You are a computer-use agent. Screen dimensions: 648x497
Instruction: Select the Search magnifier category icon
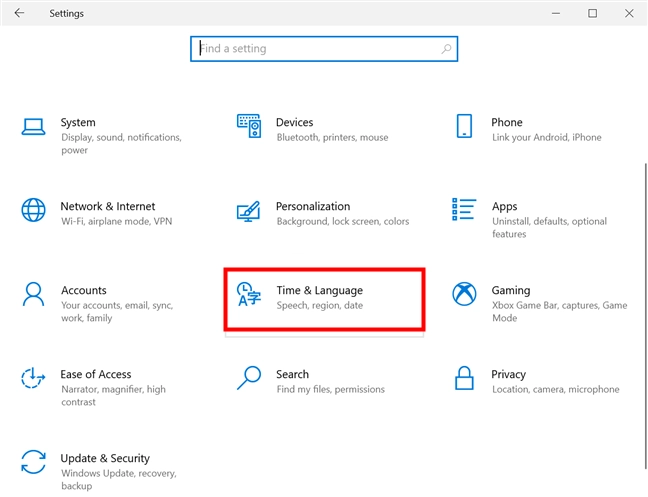coord(249,378)
